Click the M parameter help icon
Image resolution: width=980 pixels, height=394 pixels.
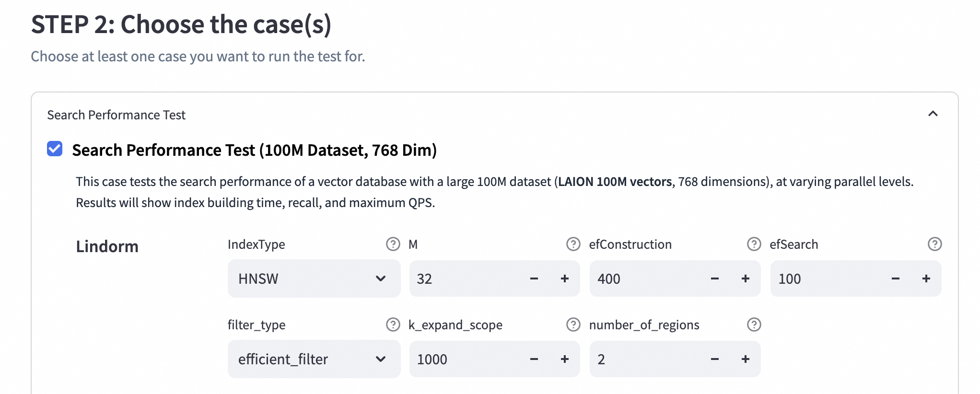(573, 244)
